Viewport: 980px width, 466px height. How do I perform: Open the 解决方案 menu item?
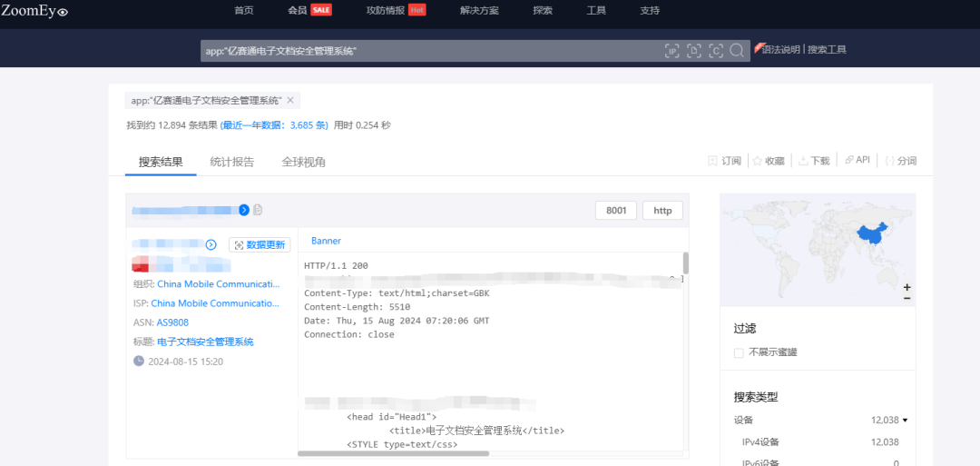(x=479, y=11)
